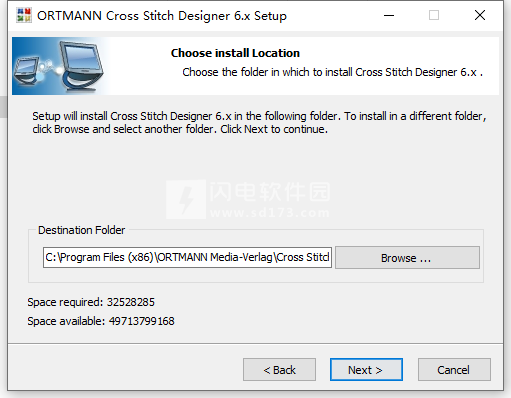Open the Browse ... folder picker
The height and width of the screenshot is (398, 511).
point(407,258)
